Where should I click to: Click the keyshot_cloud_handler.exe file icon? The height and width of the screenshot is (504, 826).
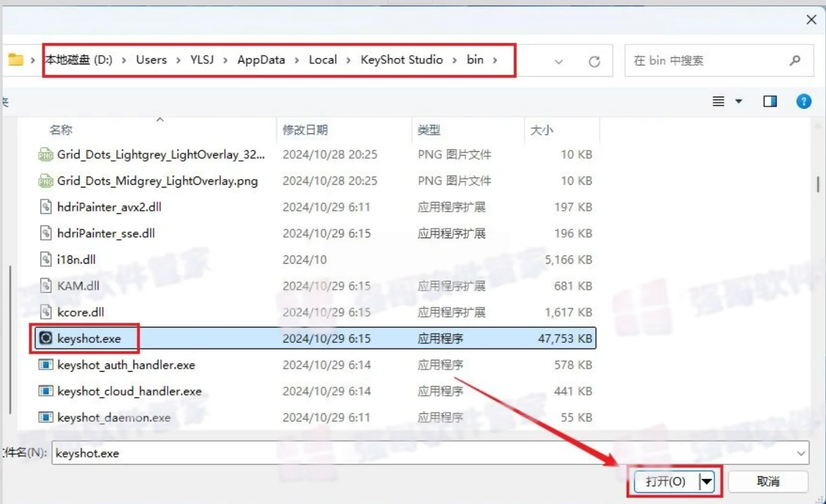coord(46,391)
